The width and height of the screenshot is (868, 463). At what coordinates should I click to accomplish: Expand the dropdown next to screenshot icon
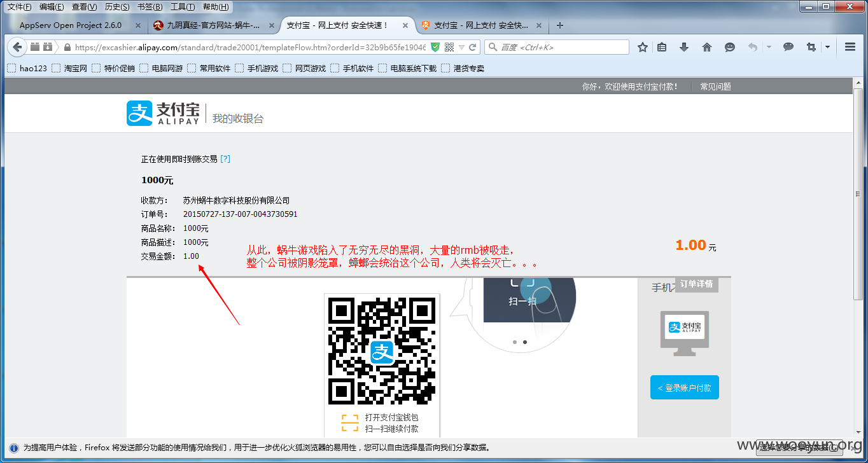point(827,47)
